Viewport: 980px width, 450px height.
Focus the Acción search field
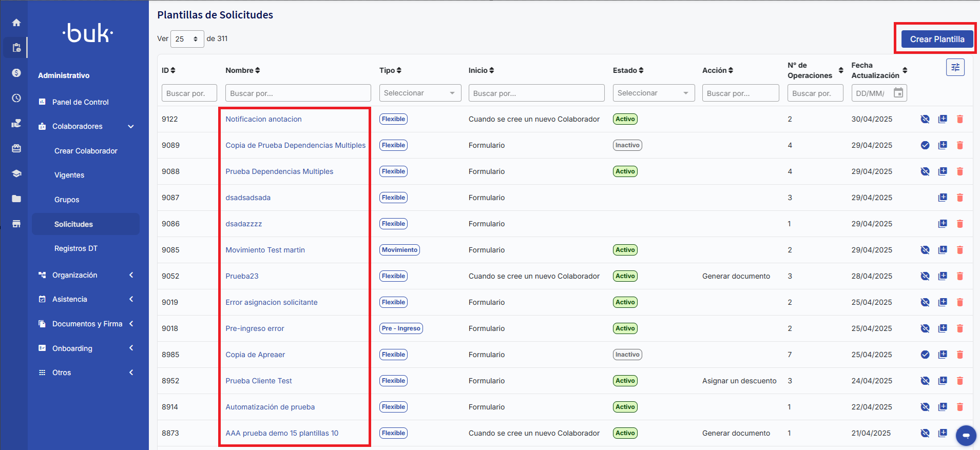tap(741, 93)
